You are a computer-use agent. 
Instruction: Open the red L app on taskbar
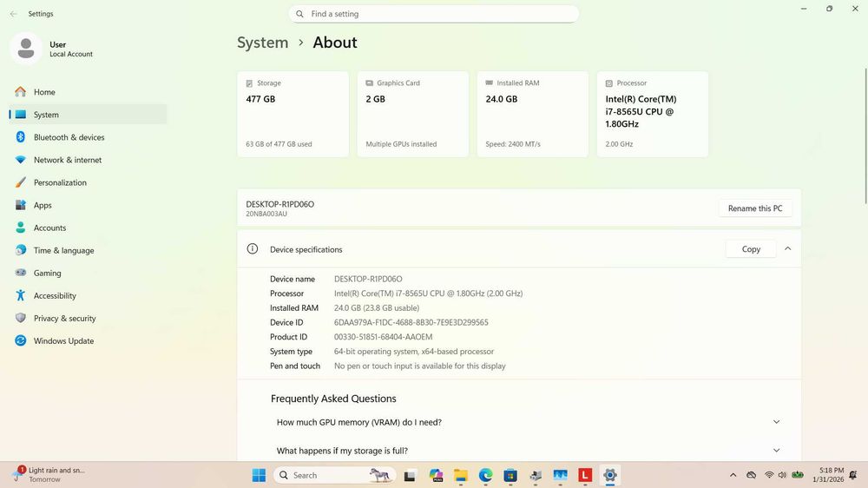tap(585, 475)
